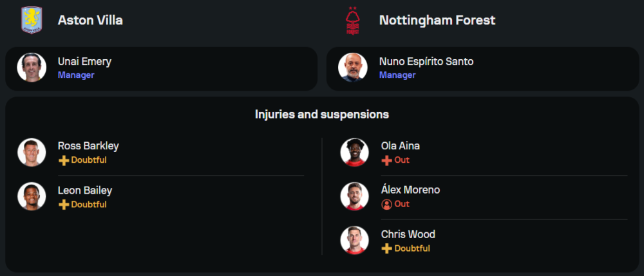
Task: Go to Nuno Espírito Santo's name link
Action: pyautogui.click(x=426, y=62)
